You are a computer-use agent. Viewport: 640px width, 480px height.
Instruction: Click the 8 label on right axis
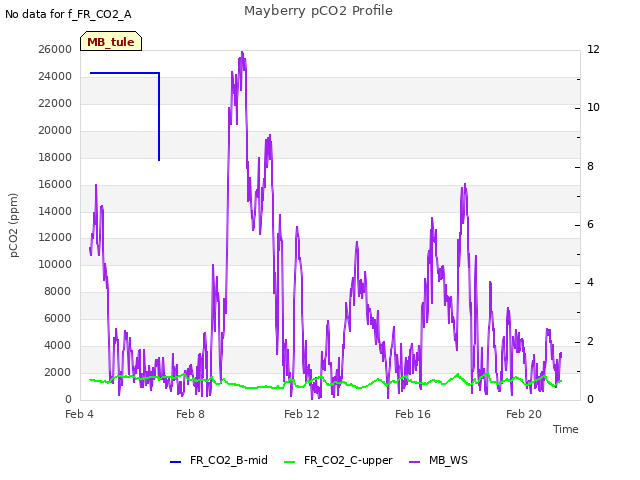click(x=590, y=166)
